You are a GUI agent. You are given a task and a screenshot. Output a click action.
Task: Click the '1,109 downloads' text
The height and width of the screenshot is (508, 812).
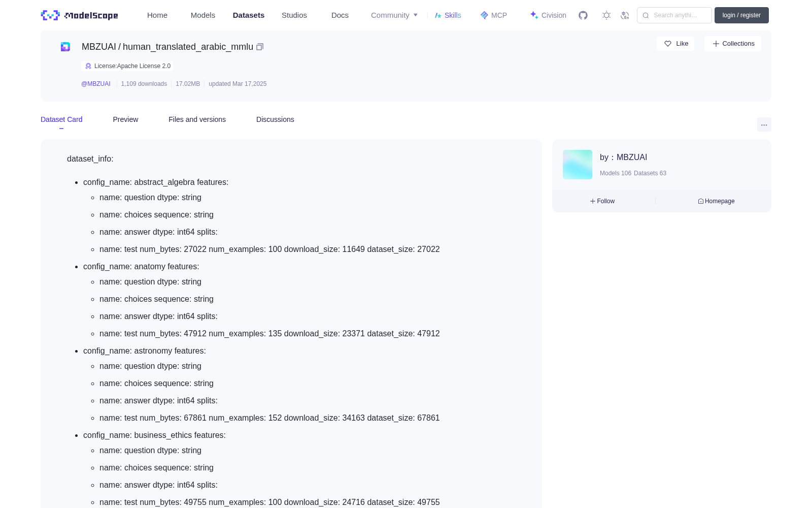[x=144, y=84]
